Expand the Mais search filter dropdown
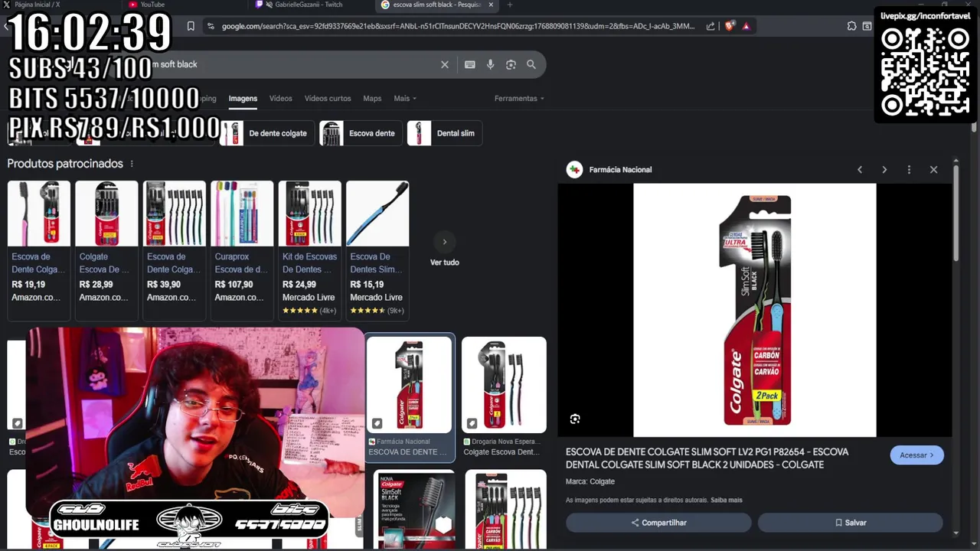The width and height of the screenshot is (980, 551). 405,99
